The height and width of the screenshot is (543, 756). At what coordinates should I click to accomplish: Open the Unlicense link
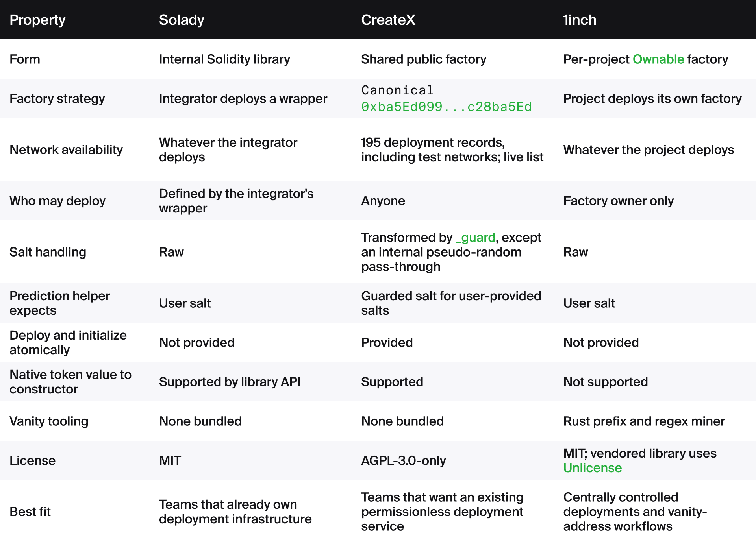[x=593, y=468]
